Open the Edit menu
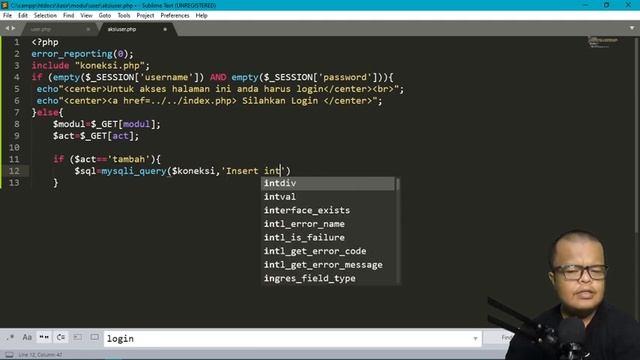Image resolution: width=640 pixels, height=360 pixels. pos(23,16)
